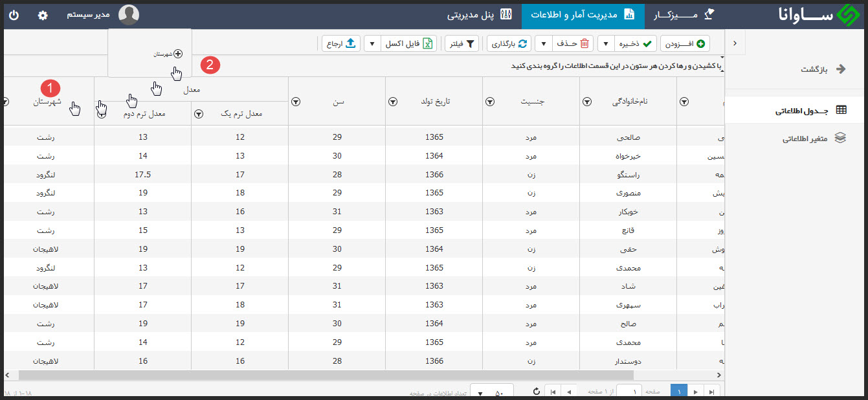
Task: Click the ارجاع upload icon
Action: 351,43
